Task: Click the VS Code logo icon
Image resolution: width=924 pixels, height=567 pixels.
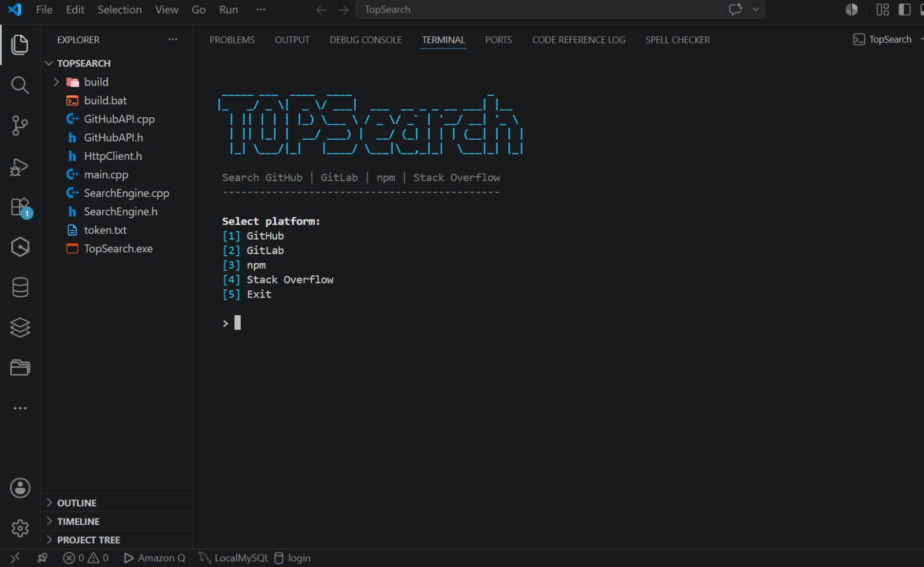Action: (15, 9)
